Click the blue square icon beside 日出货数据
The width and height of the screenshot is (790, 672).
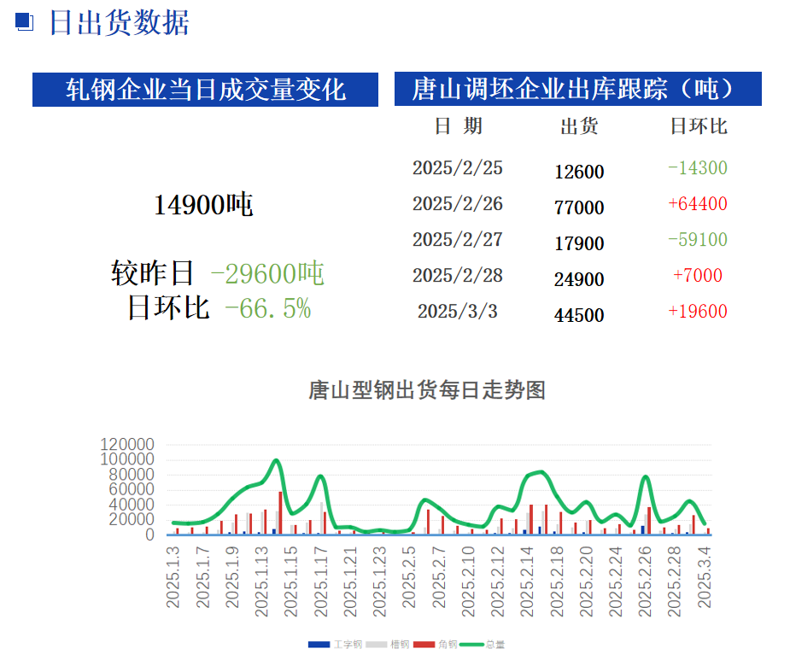pyautogui.click(x=25, y=22)
